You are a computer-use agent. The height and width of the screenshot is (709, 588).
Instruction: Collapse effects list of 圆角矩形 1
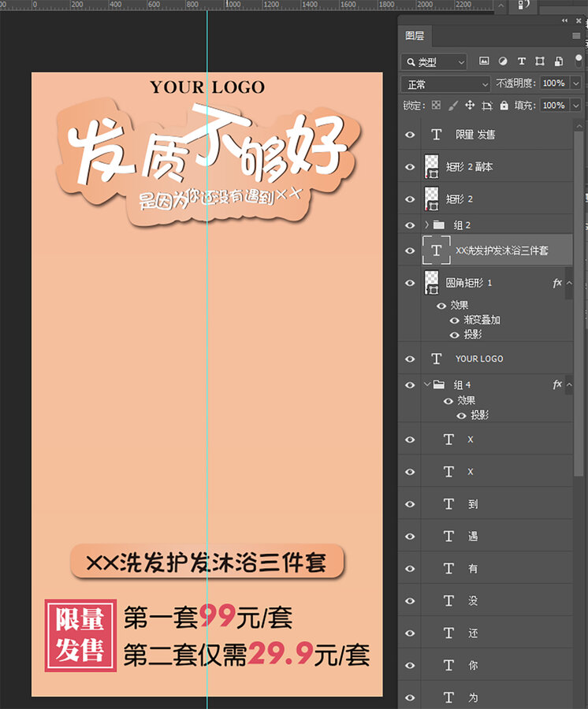pos(569,283)
